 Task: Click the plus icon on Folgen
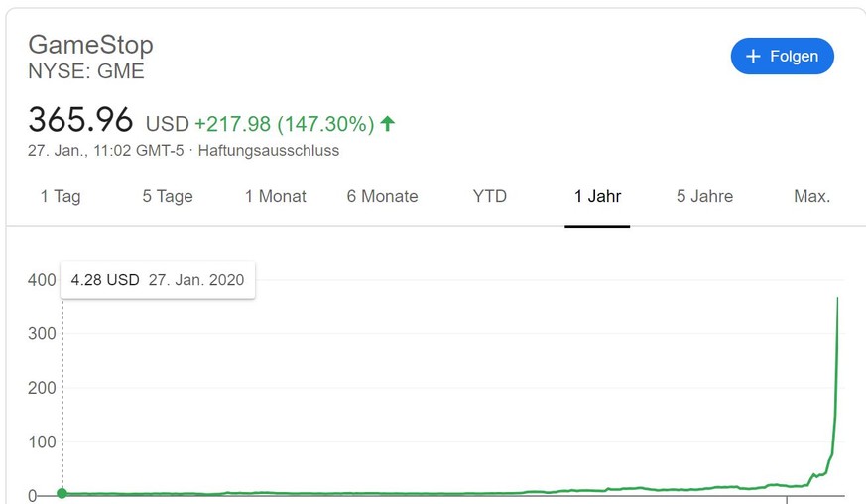[x=753, y=56]
